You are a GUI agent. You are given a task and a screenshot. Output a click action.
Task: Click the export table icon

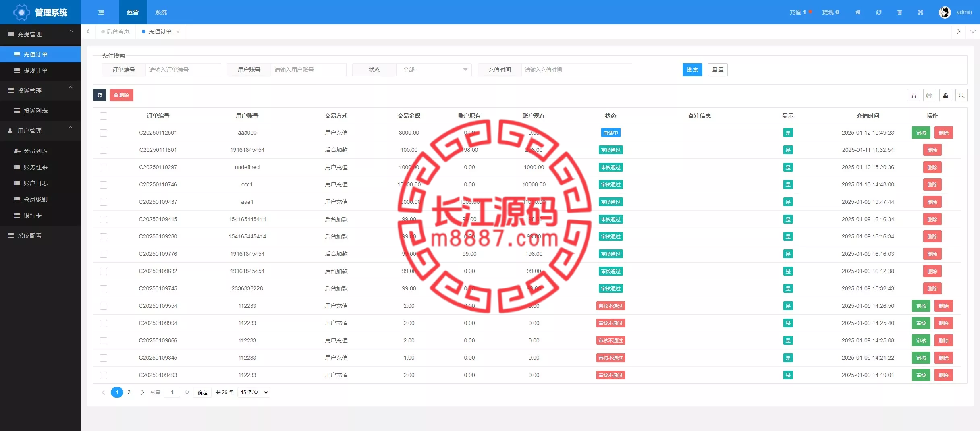pos(945,95)
